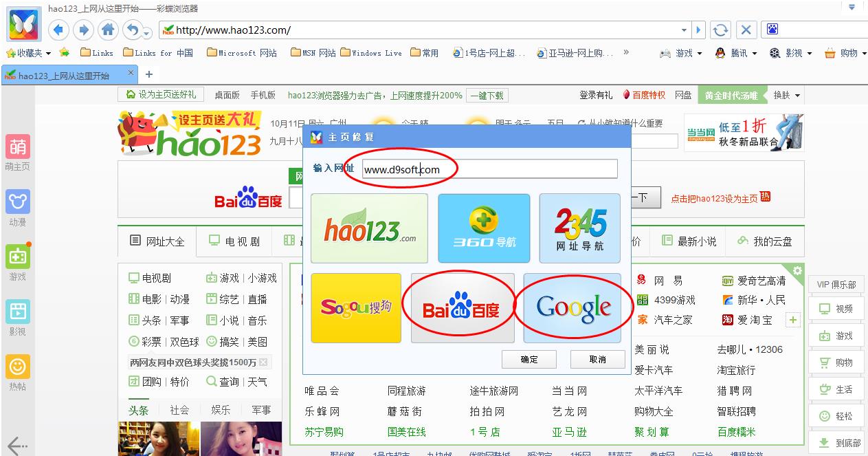Image resolution: width=868 pixels, height=456 pixels.
Task: Select the 我的云盘 tab
Action: coord(764,241)
